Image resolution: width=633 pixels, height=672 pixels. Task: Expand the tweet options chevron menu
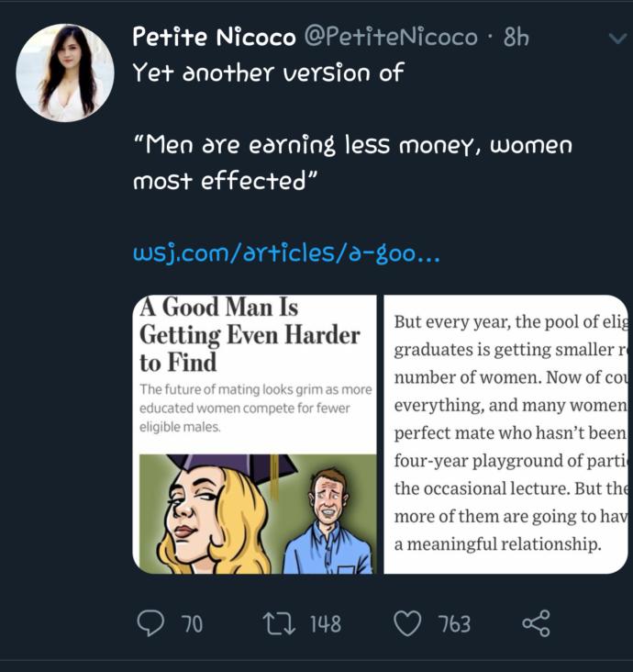617,39
